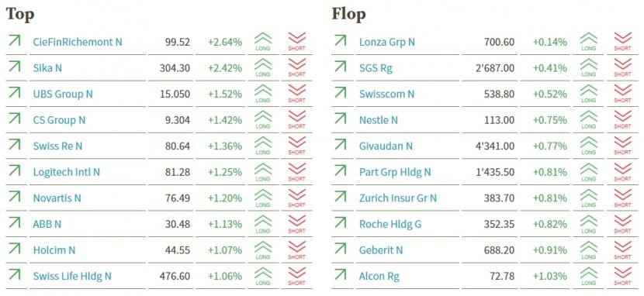The width and height of the screenshot is (644, 296).
Task: Open the CS Group N stock link
Action: [x=59, y=120]
